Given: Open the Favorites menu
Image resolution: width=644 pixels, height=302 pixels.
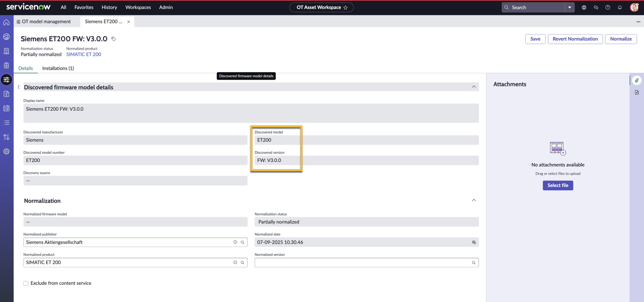Looking at the screenshot, I should 84,7.
